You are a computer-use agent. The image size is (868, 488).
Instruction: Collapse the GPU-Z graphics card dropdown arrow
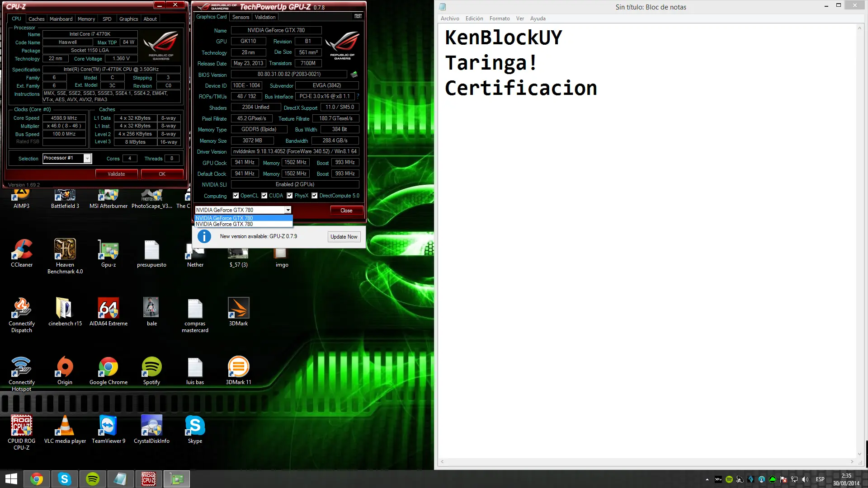[288, 210]
